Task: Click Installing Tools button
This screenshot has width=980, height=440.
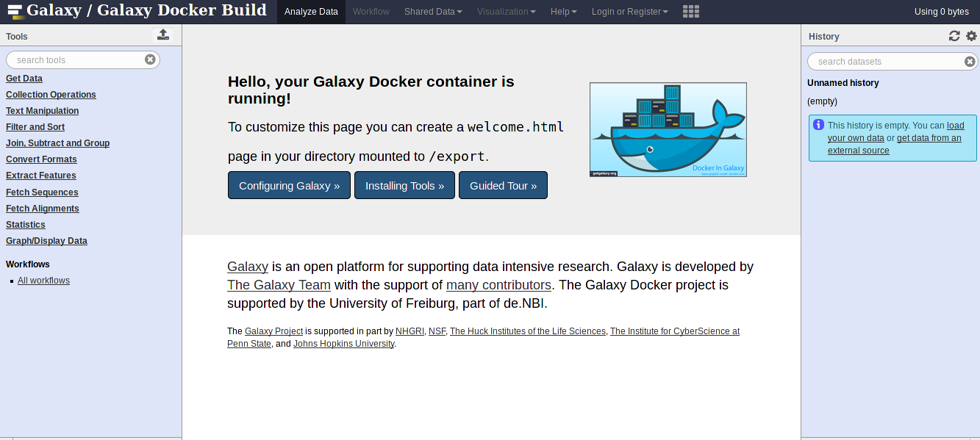Action: [x=404, y=185]
